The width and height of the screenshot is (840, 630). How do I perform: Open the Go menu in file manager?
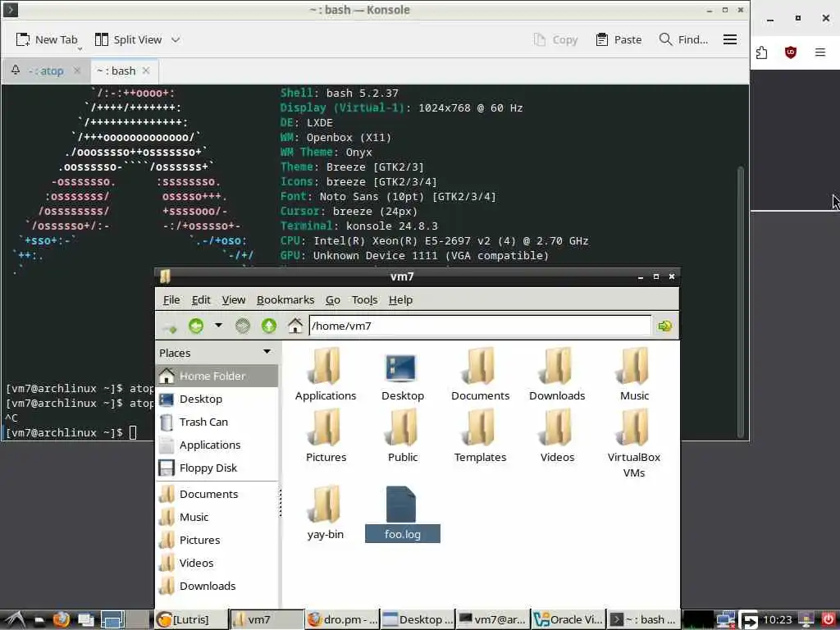click(333, 300)
